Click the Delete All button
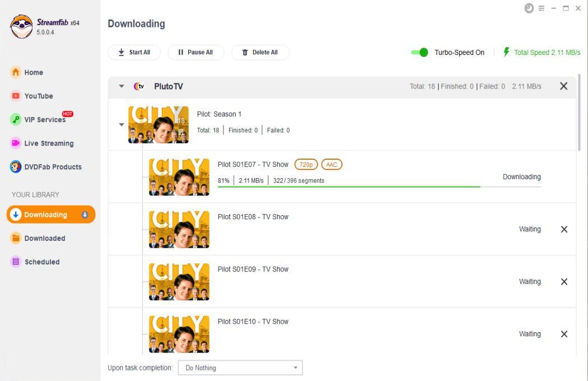Image resolution: width=588 pixels, height=381 pixels. 260,52
